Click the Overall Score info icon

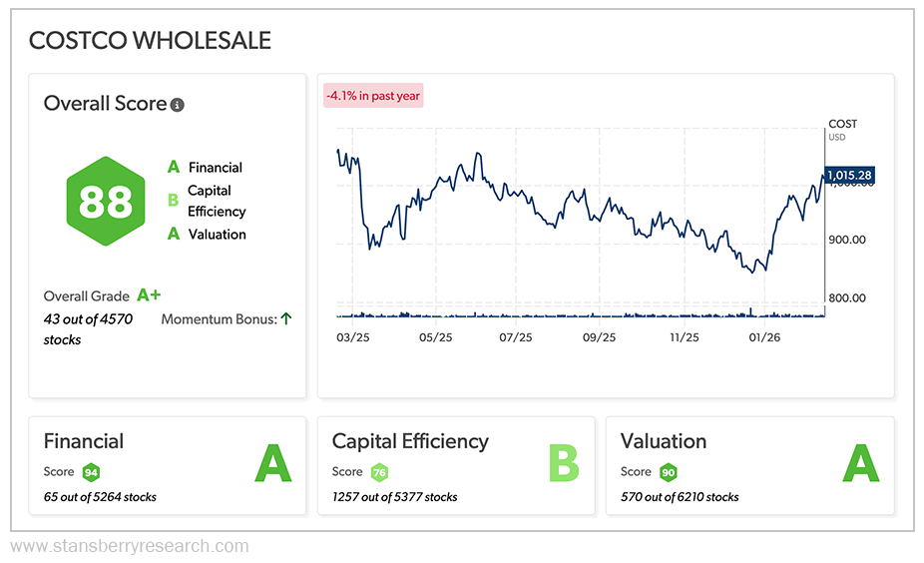[178, 105]
